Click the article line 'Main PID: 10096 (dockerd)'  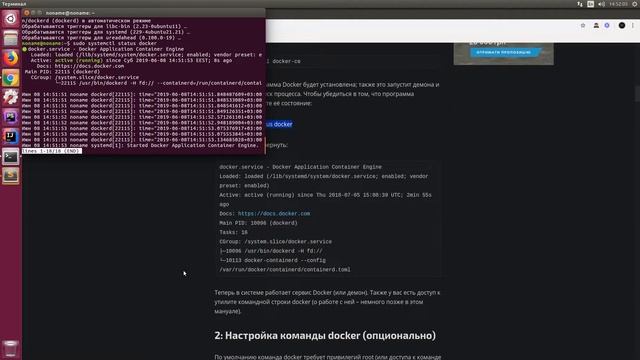pyautogui.click(x=258, y=223)
